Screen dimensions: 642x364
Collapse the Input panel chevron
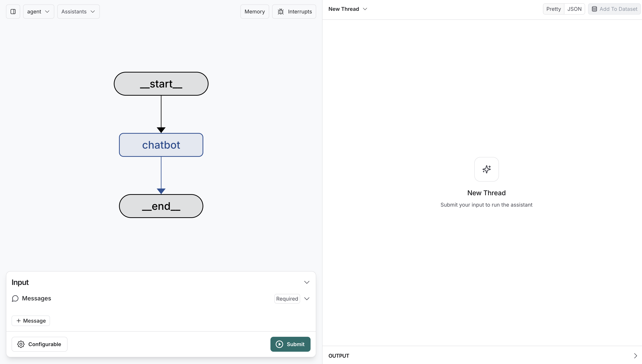pos(306,282)
